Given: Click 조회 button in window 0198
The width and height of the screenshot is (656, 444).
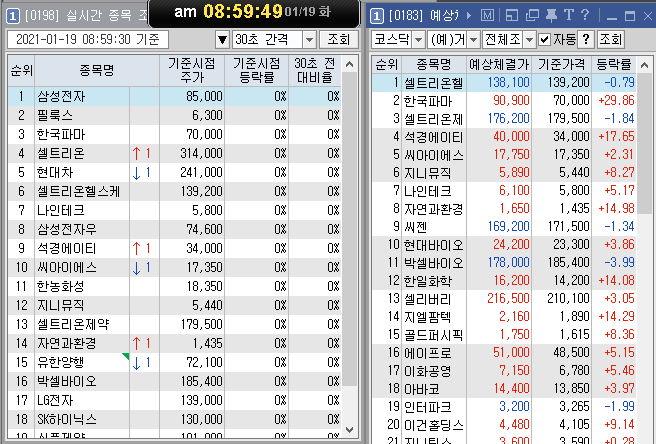Looking at the screenshot, I should pyautogui.click(x=338, y=40).
